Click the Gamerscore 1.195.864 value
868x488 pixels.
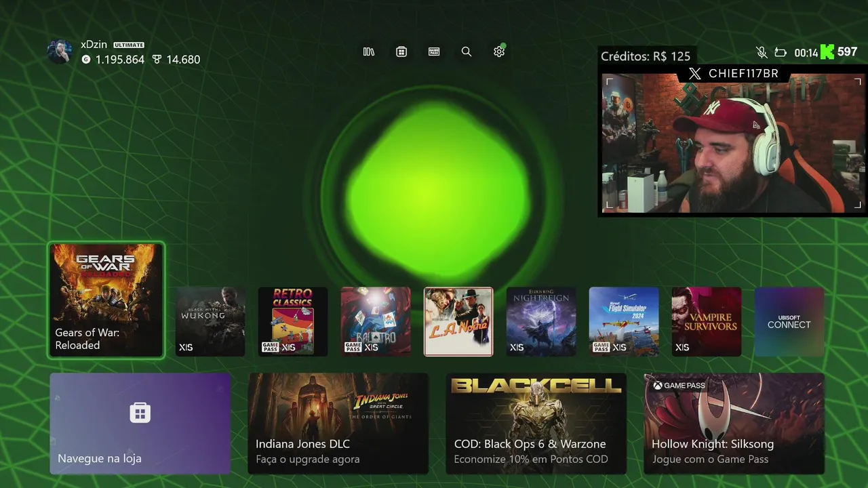click(120, 60)
